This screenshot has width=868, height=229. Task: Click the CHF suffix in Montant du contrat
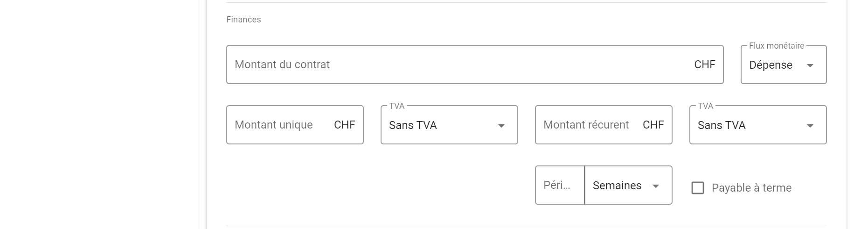point(704,64)
